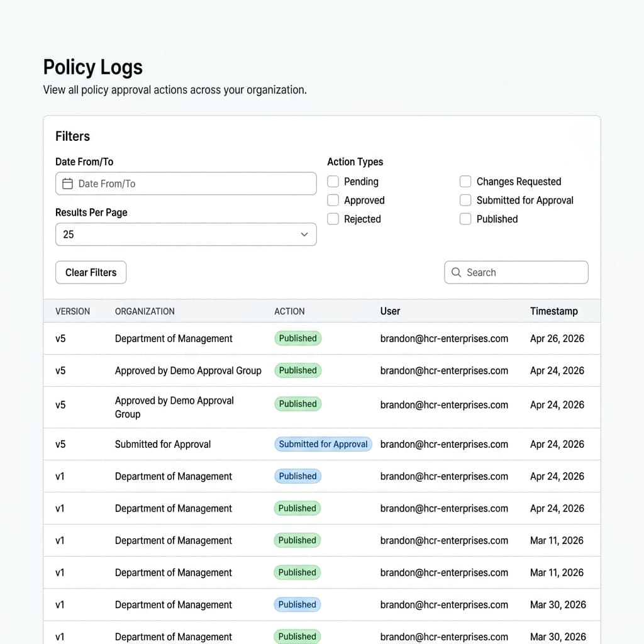Click the magnifying glass search icon
The image size is (644, 644).
[x=457, y=272]
